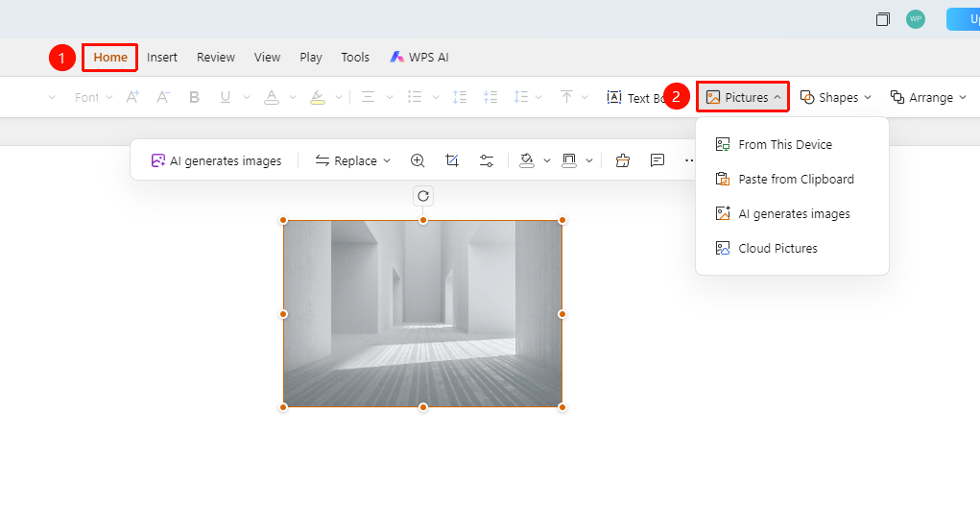Screen dimensions: 980x513
Task: Click the decrease font size icon
Action: pos(163,97)
